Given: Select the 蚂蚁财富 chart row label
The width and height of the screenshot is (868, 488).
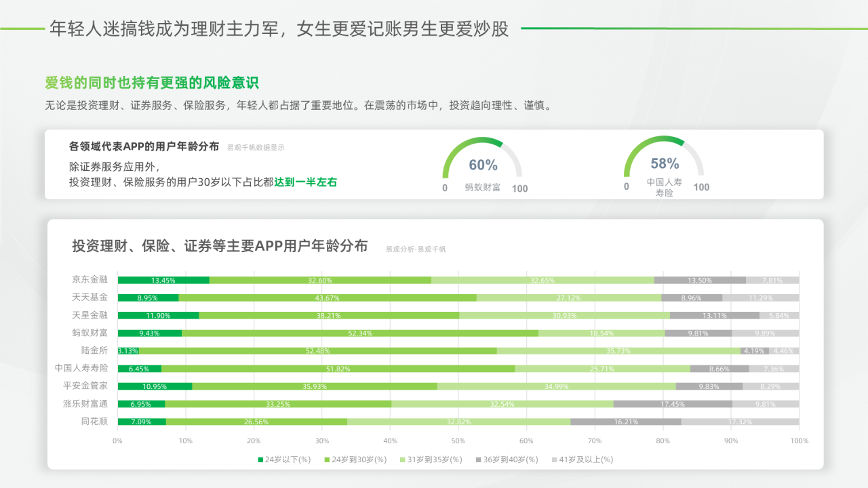Looking at the screenshot, I should [90, 333].
